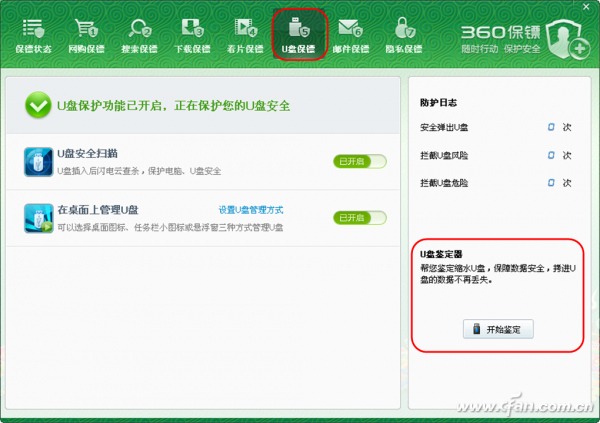The width and height of the screenshot is (600, 423).
Task: Close the 360保镖 window
Action: coord(586,7)
